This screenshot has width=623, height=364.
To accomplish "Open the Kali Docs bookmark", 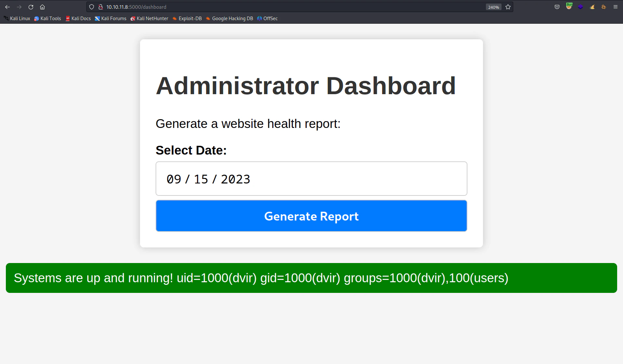I will [78, 19].
